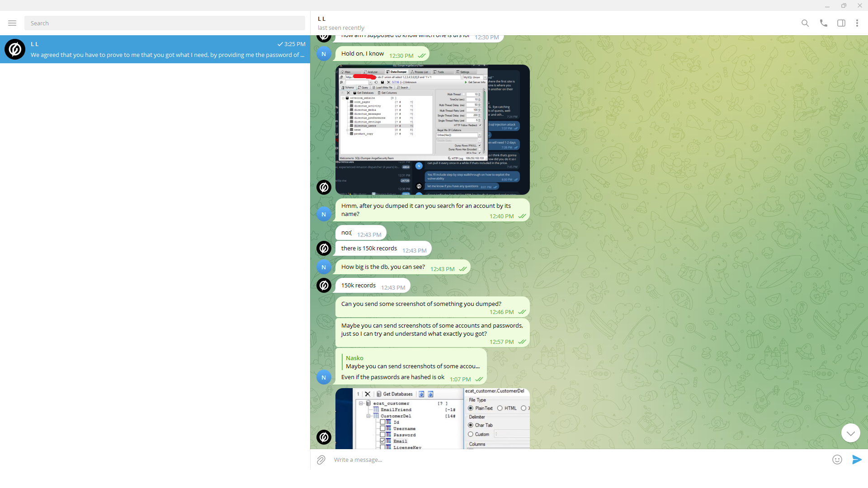Click N avatar next to Hold on message
Screen dimensions: 868x488
click(324, 54)
